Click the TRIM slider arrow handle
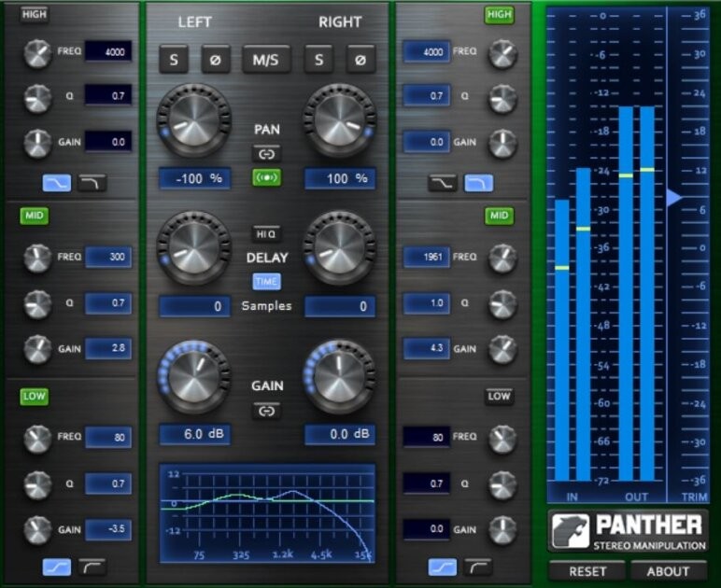Image resolution: width=721 pixels, height=588 pixels. coord(674,198)
